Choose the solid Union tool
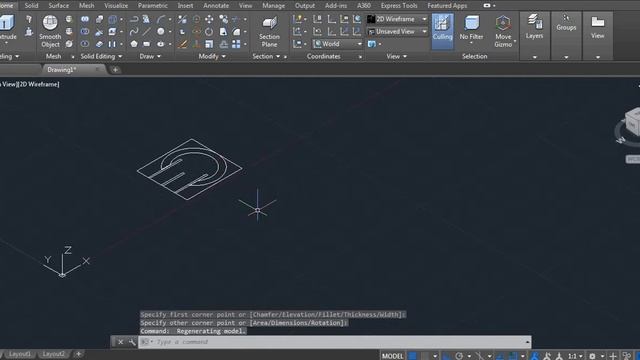 tap(85, 19)
